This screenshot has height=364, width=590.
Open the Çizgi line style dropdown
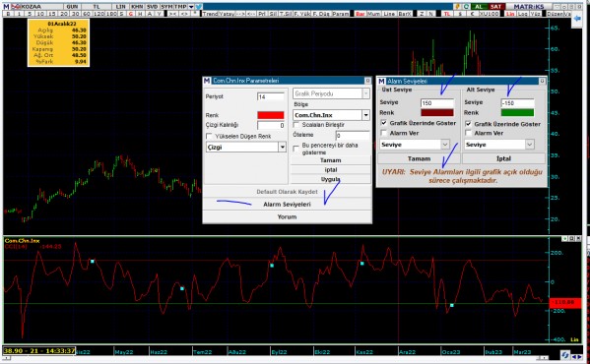point(246,148)
